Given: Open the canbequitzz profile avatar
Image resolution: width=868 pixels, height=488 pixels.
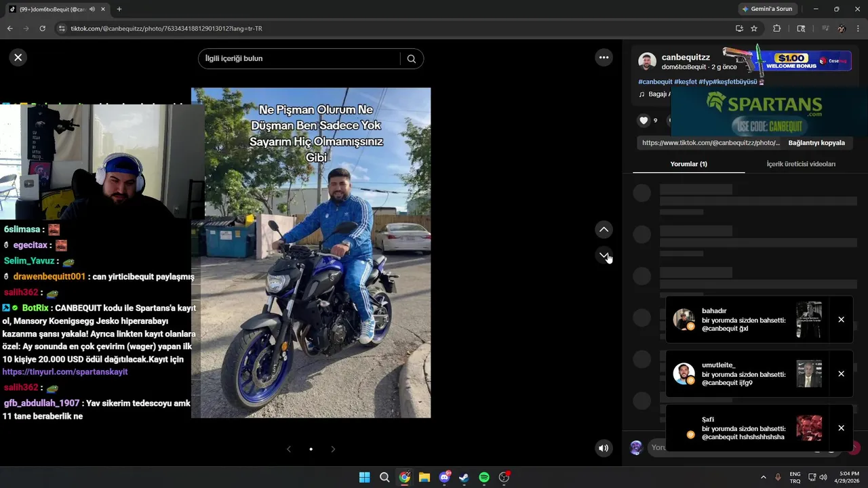Looking at the screenshot, I should (647, 62).
